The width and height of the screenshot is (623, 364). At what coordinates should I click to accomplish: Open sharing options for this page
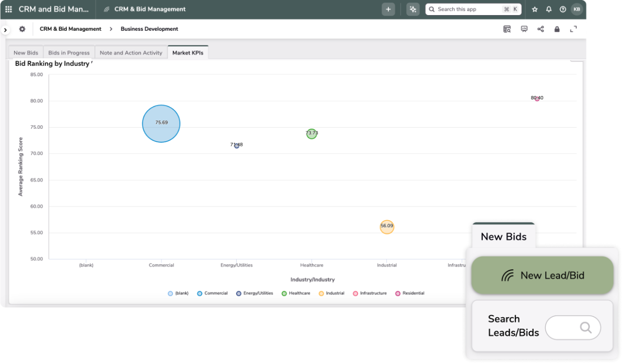pyautogui.click(x=540, y=29)
